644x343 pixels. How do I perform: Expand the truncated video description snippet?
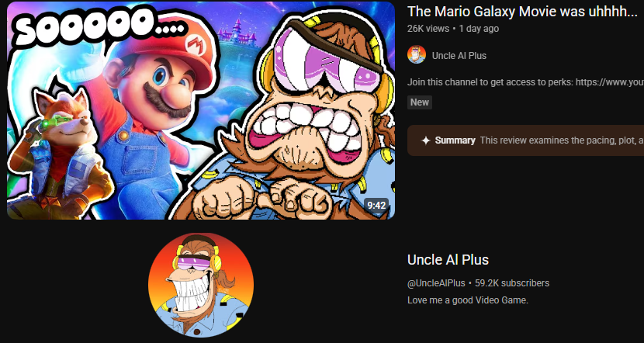(x=526, y=82)
